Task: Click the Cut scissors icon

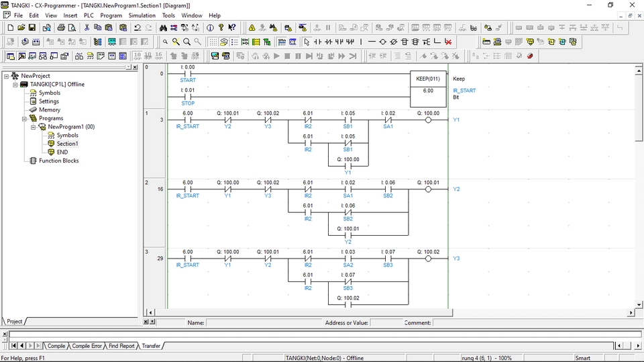Action: click(x=87, y=28)
